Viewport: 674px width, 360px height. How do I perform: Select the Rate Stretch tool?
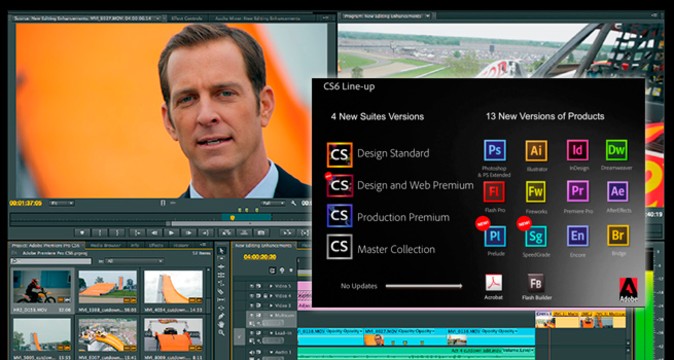click(x=221, y=283)
